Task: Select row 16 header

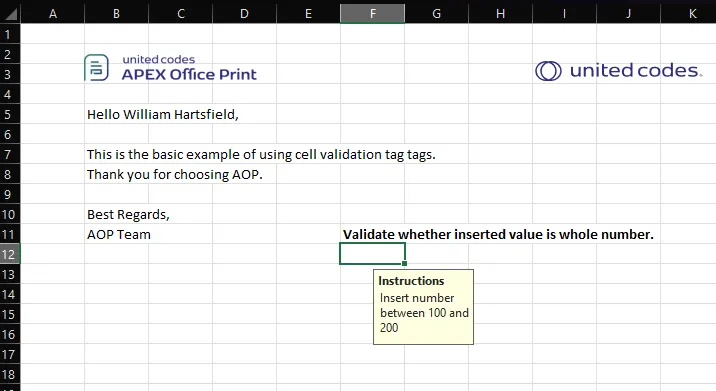Action: (x=10, y=334)
